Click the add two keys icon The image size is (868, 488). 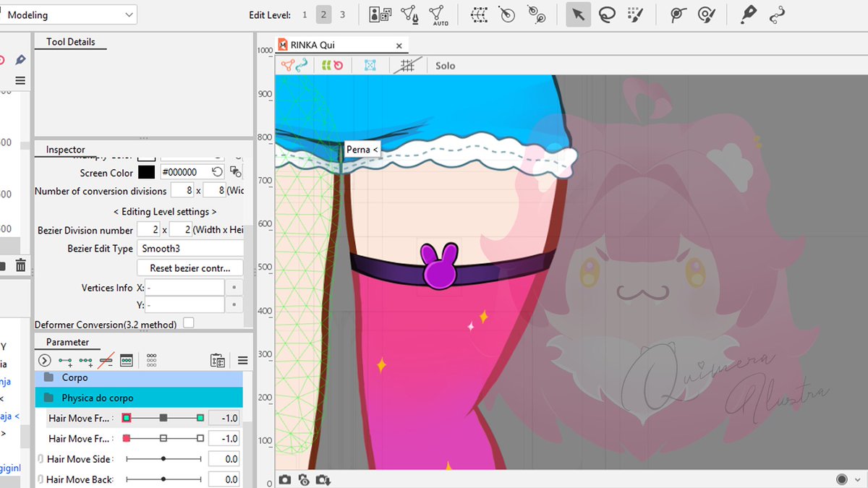tap(65, 360)
